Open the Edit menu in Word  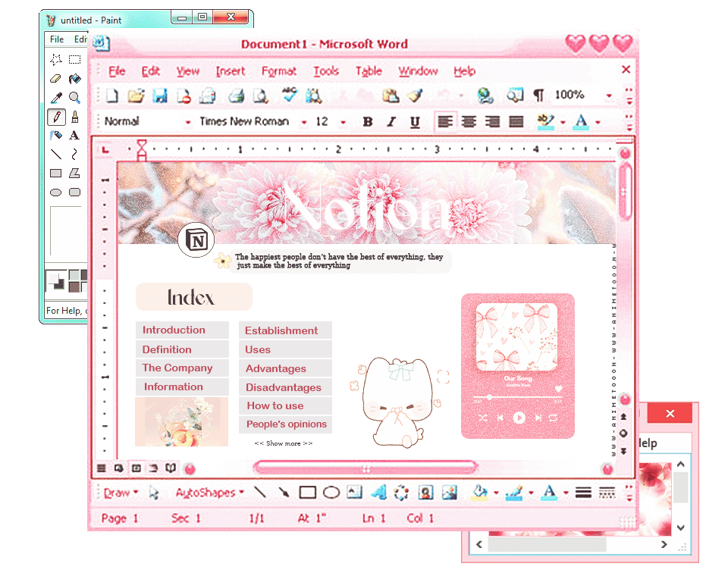pos(150,71)
